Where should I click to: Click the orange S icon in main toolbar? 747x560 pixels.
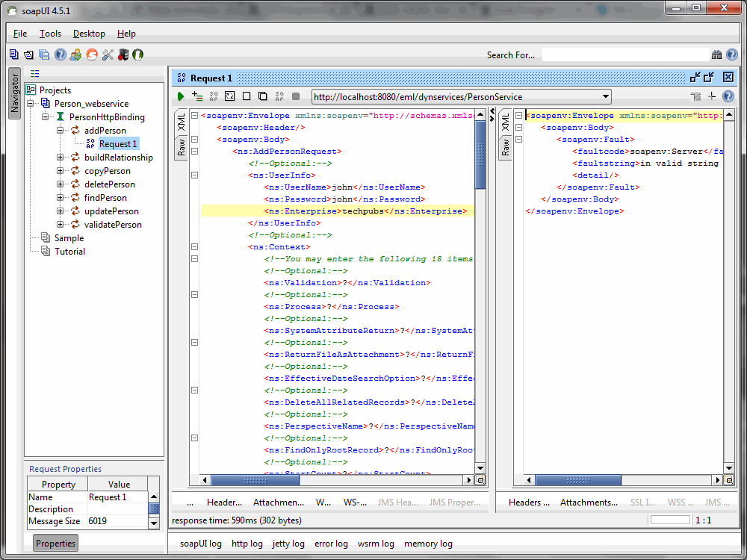(91, 55)
